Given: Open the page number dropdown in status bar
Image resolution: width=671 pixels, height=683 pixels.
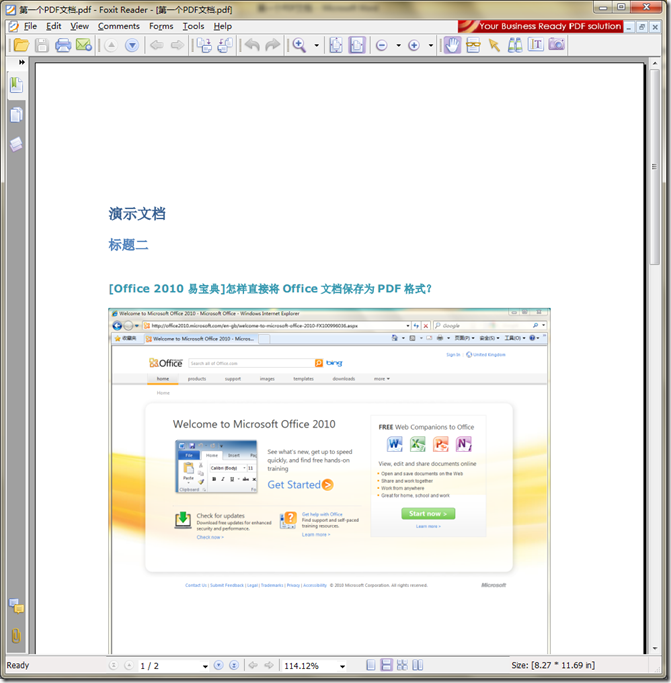Looking at the screenshot, I should [205, 666].
